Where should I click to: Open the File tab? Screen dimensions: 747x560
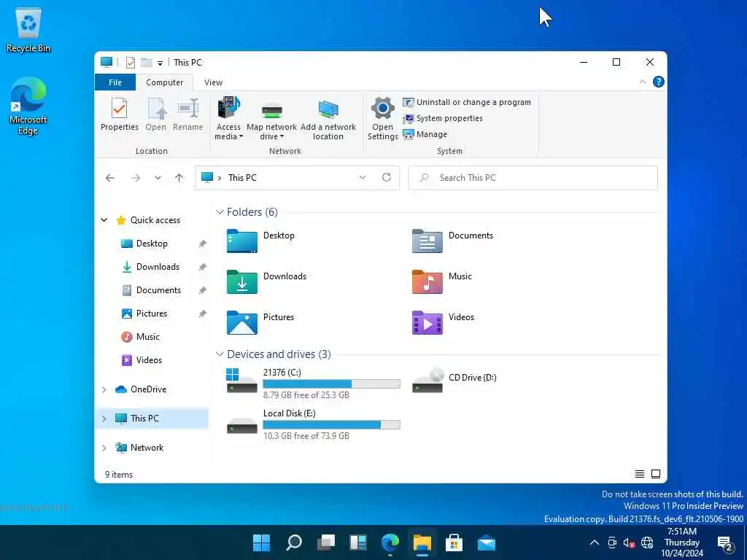coord(115,82)
